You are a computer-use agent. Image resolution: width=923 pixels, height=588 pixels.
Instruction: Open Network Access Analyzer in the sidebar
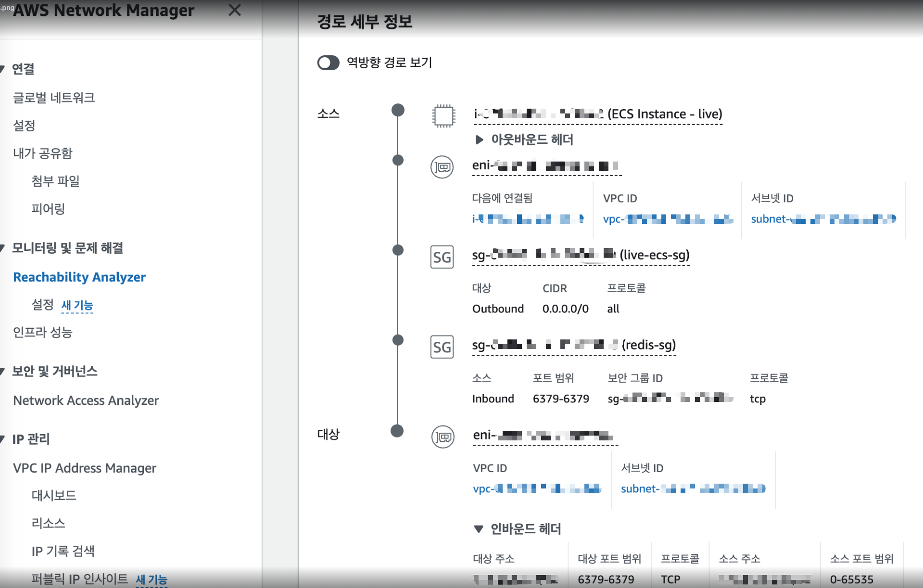86,400
